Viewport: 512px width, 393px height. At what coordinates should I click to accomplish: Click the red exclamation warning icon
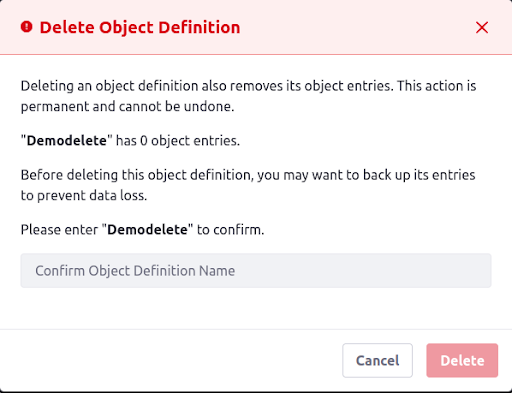(27, 27)
